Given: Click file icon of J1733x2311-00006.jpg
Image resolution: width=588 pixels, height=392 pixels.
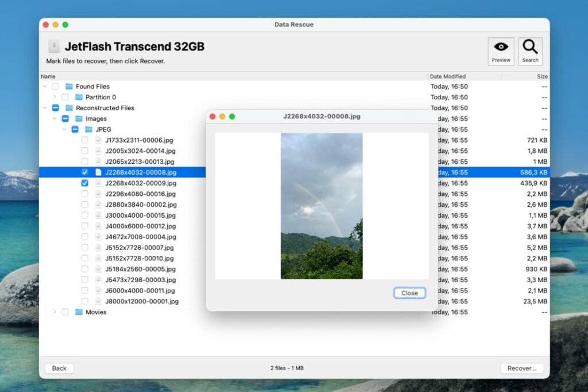Looking at the screenshot, I should tap(98, 140).
